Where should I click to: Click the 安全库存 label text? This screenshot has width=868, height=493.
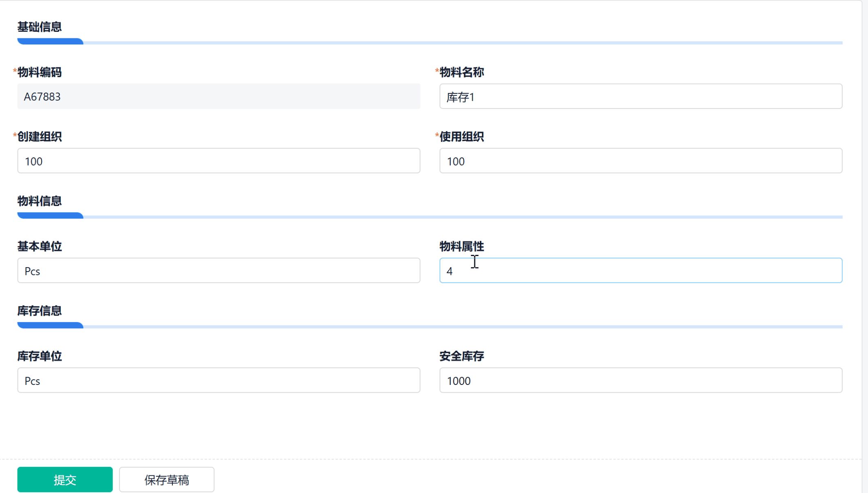[x=461, y=356]
